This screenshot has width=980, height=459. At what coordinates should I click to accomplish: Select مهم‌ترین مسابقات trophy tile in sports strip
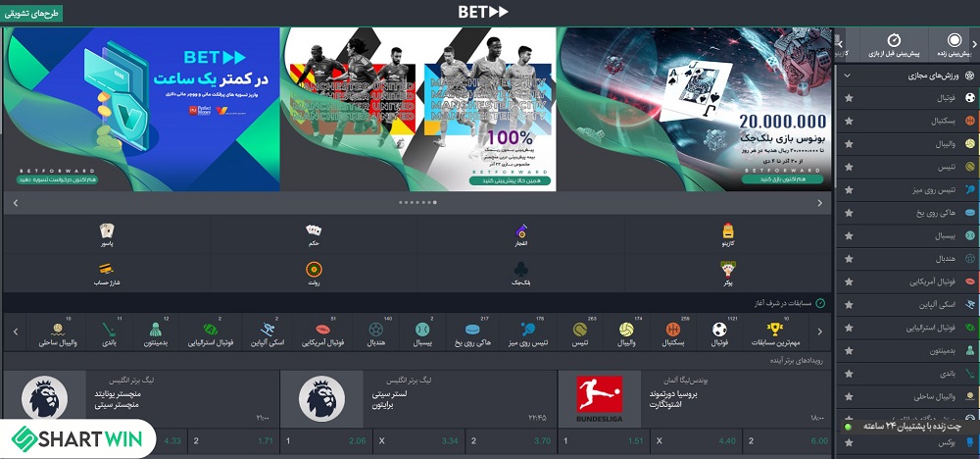point(775,332)
